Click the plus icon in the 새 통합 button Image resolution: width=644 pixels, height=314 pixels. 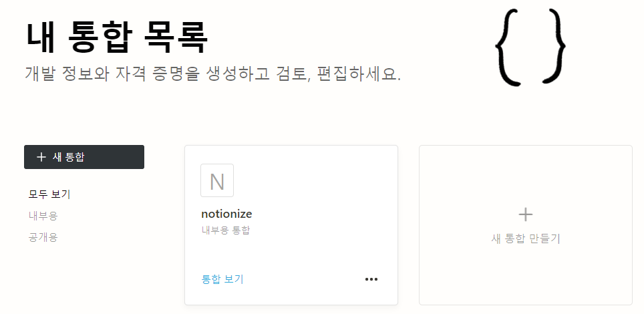(41, 157)
